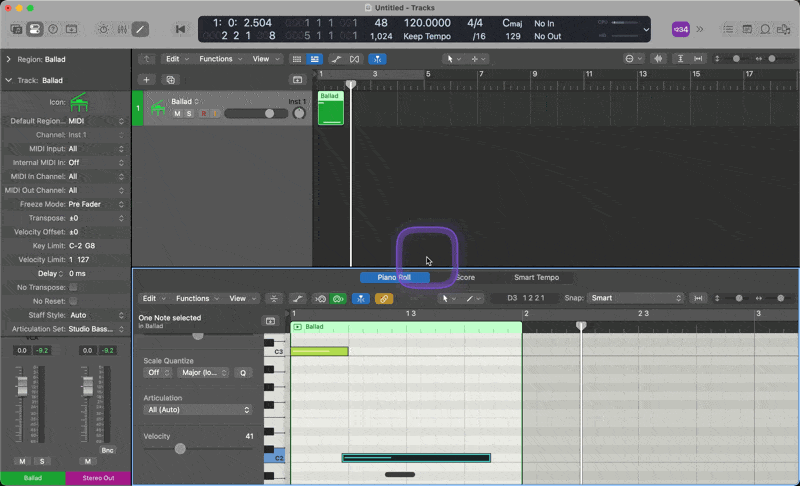Screen dimensions: 800x486
Task: Enable the No Transpose checkbox
Action: click(x=73, y=287)
